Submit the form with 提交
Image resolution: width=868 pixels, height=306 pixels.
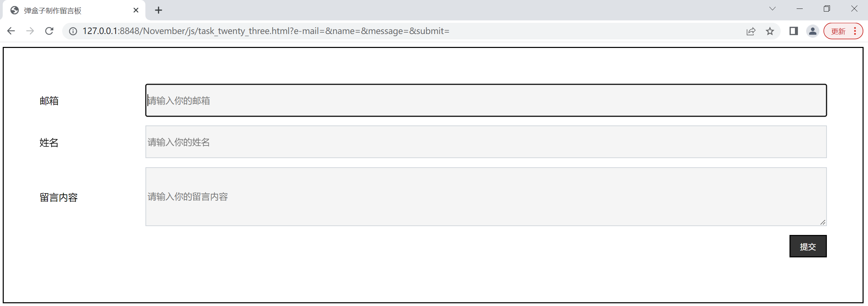click(x=808, y=246)
